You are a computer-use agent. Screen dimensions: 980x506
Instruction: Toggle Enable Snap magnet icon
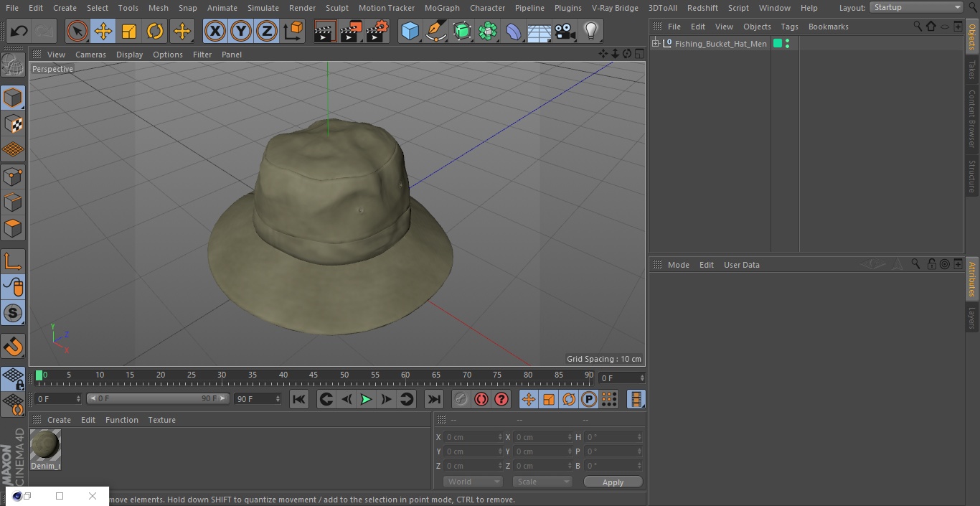[x=13, y=346]
